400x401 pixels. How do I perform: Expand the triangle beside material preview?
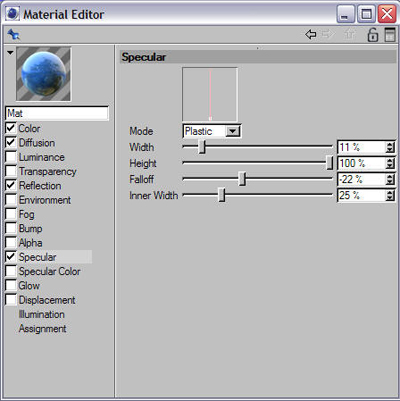pyautogui.click(x=10, y=52)
